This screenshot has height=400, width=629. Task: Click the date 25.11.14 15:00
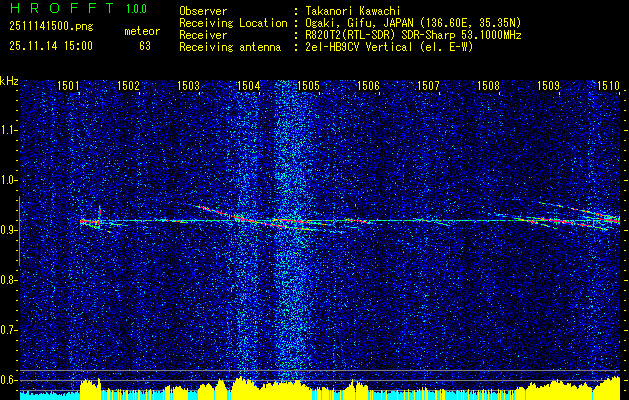[51, 46]
